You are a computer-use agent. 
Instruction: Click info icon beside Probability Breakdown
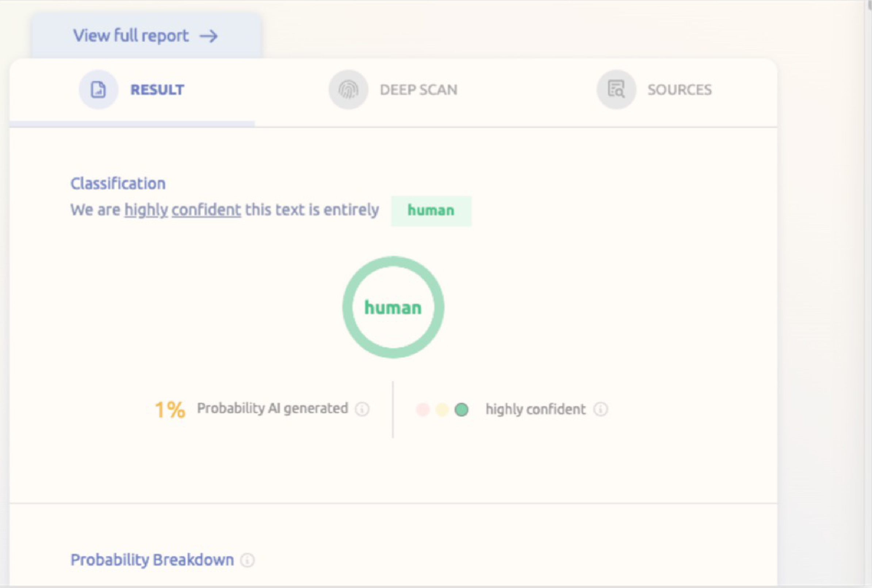(x=247, y=560)
